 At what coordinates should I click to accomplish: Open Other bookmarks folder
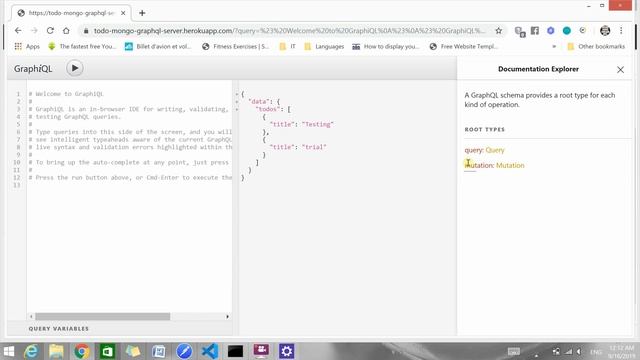point(596,47)
